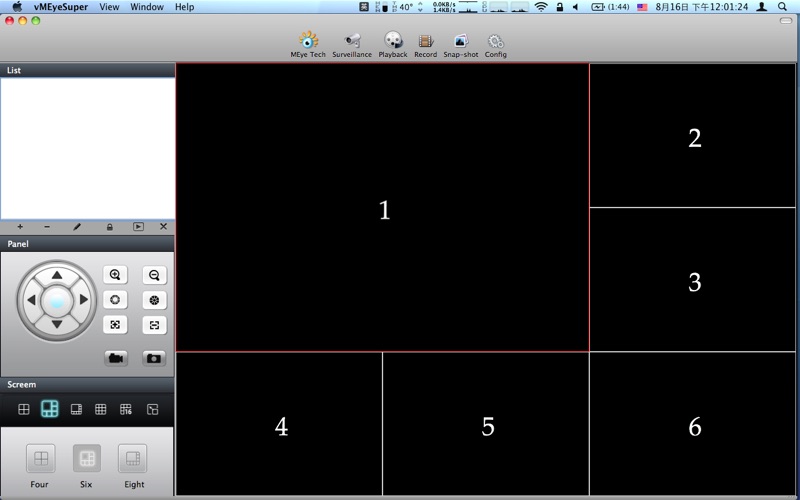The width and height of the screenshot is (800, 500).
Task: Pan camera right with PTZ right arrow
Action: tap(84, 300)
